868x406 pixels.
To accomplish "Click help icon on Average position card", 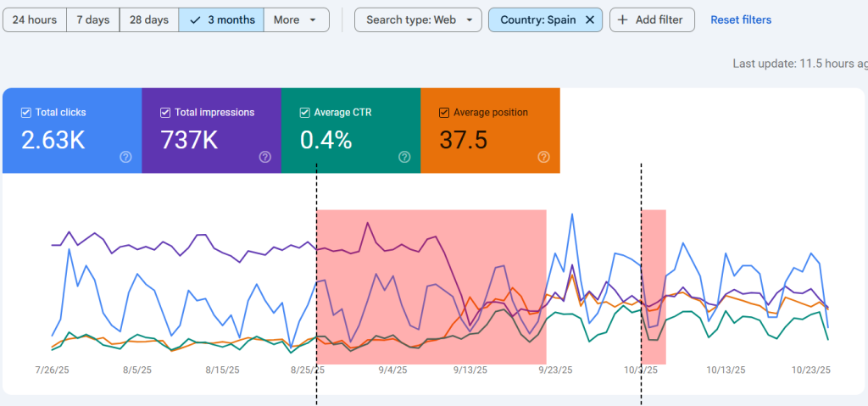I will pyautogui.click(x=543, y=157).
